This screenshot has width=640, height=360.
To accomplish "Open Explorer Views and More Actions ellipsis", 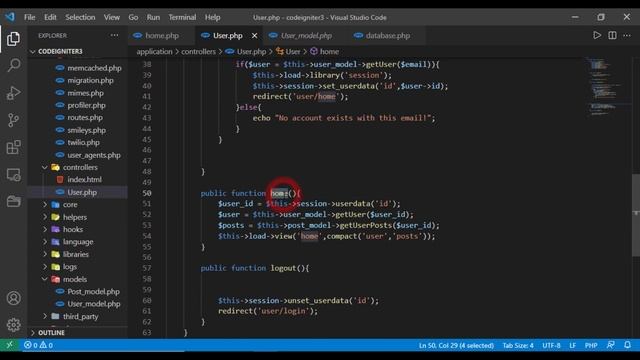I will point(115,36).
